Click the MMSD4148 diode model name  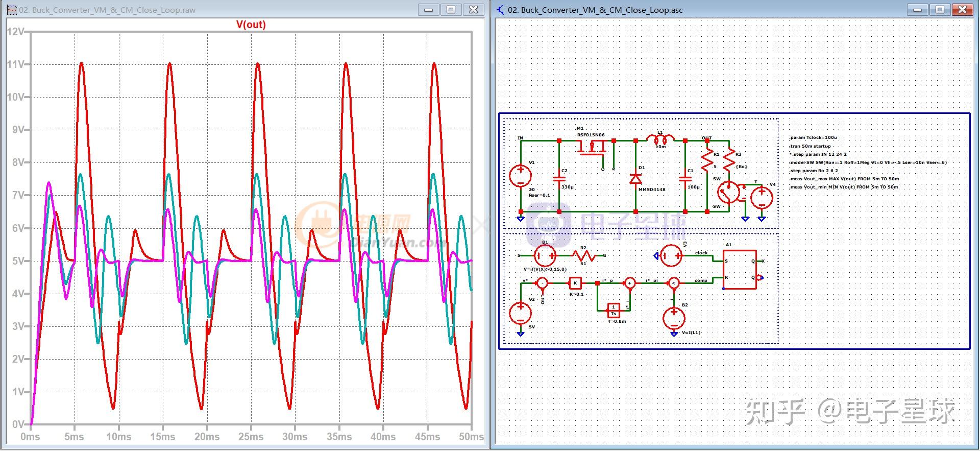pyautogui.click(x=652, y=189)
